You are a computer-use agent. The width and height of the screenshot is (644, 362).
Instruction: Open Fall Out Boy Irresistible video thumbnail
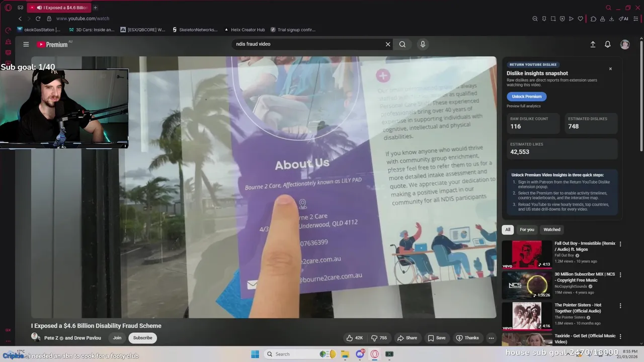click(x=527, y=254)
